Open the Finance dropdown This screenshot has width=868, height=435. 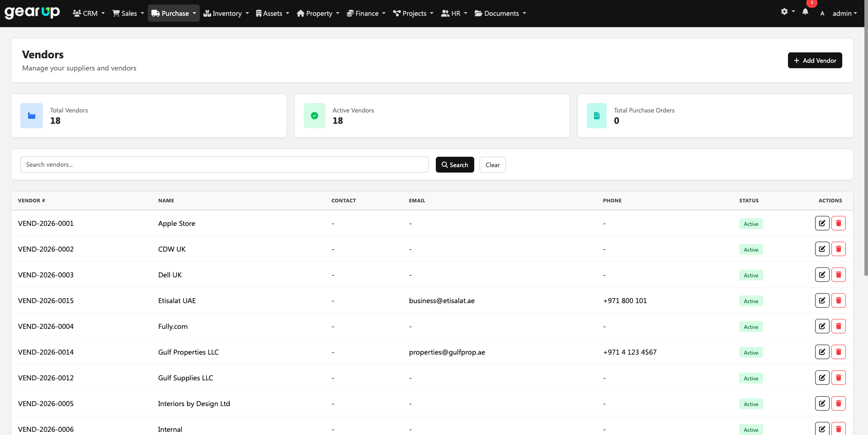[x=366, y=14]
